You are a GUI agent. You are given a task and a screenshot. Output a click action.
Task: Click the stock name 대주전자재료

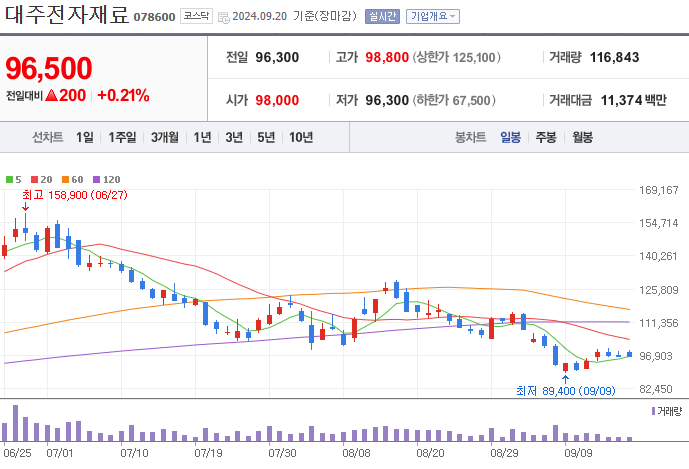(67, 15)
